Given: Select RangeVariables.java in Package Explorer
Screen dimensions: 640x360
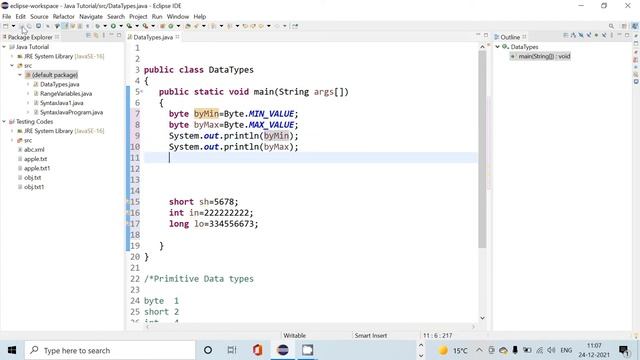Looking at the screenshot, I should point(66,94).
